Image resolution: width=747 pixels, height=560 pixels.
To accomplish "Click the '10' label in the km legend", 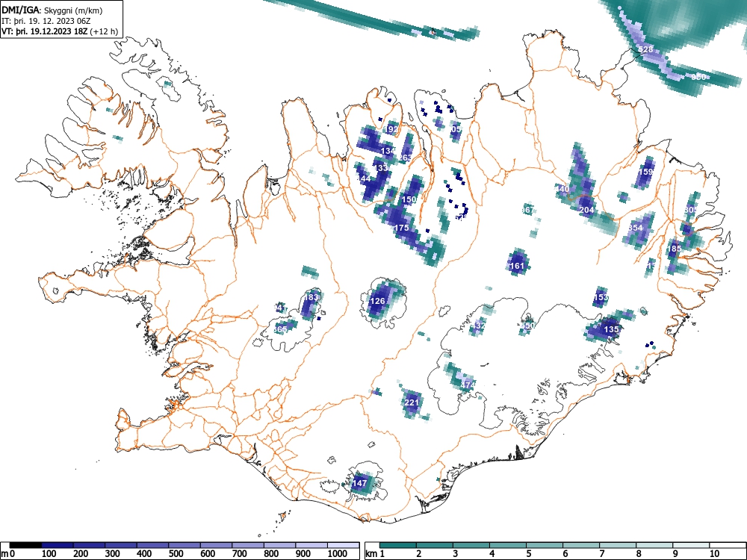I will (714, 554).
